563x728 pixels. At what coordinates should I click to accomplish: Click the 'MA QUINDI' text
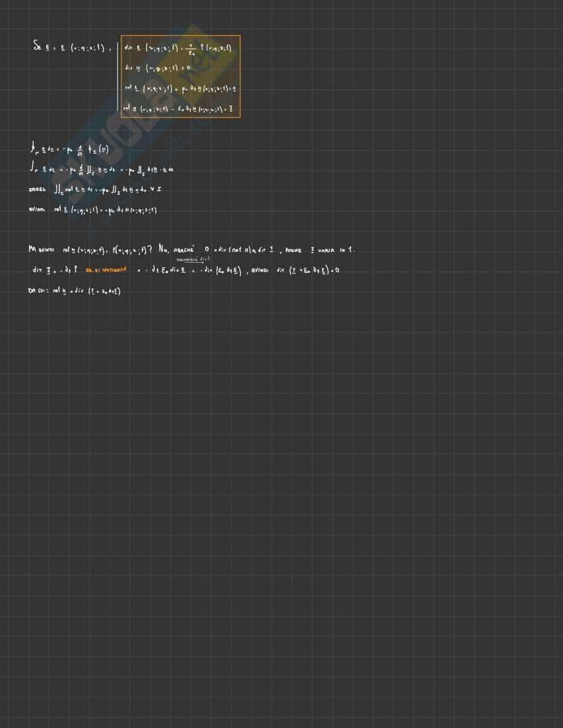coord(40,250)
